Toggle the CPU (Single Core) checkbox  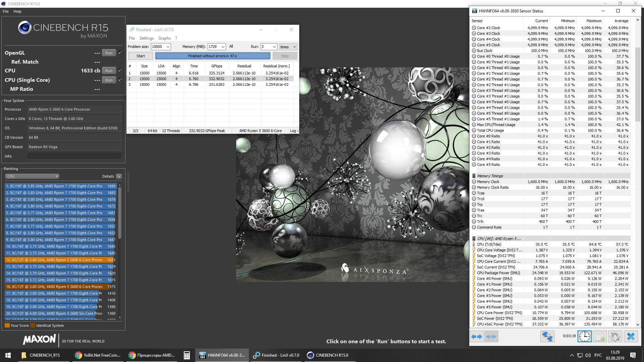(x=120, y=80)
